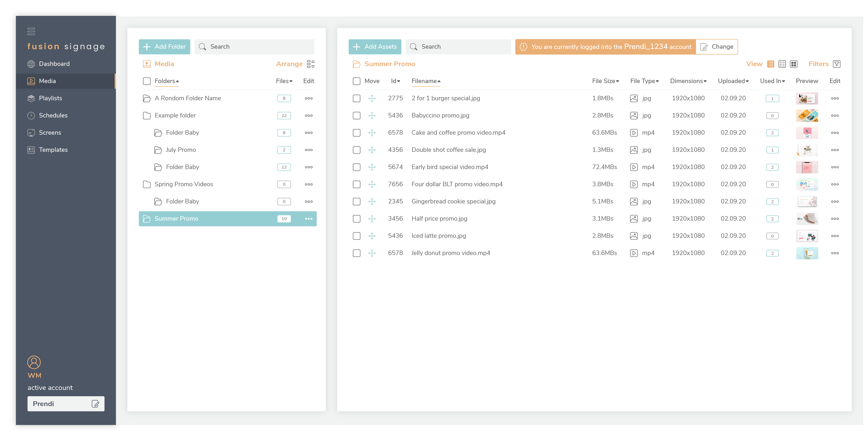Image resolution: width=868 pixels, height=441 pixels.
Task: Open the Filters funnel icon
Action: [x=837, y=64]
